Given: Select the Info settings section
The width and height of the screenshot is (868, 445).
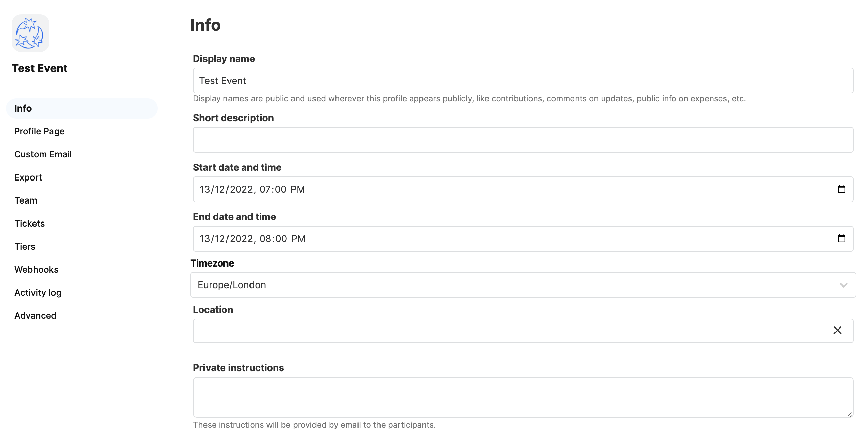Looking at the screenshot, I should point(23,108).
